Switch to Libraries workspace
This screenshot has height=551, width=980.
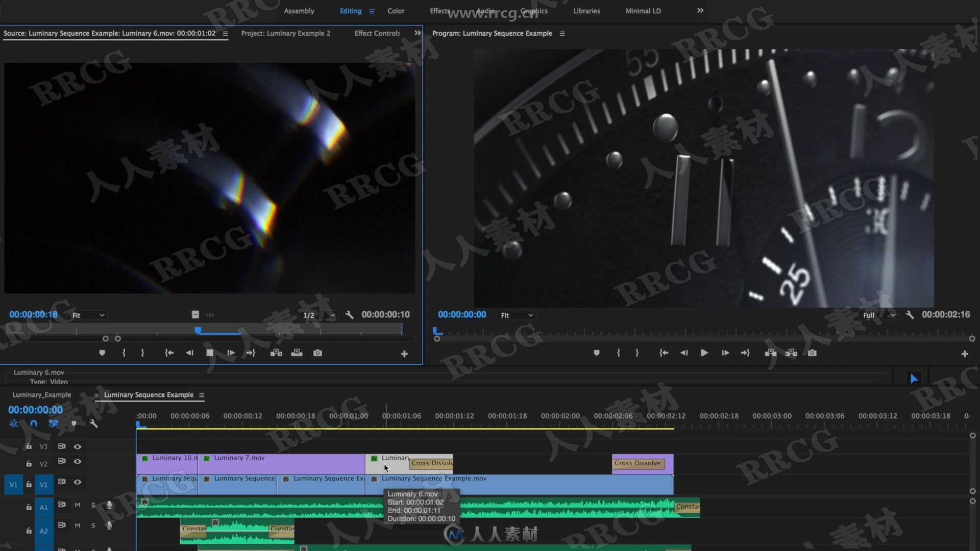tap(586, 11)
